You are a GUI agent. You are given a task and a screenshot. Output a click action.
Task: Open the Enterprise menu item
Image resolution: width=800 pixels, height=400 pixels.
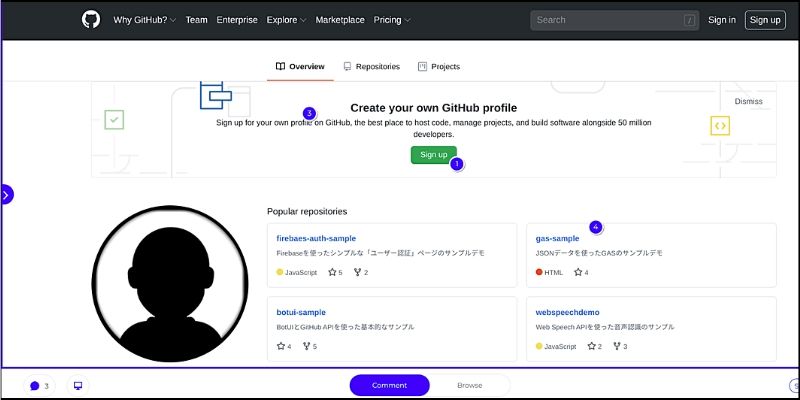tap(237, 20)
